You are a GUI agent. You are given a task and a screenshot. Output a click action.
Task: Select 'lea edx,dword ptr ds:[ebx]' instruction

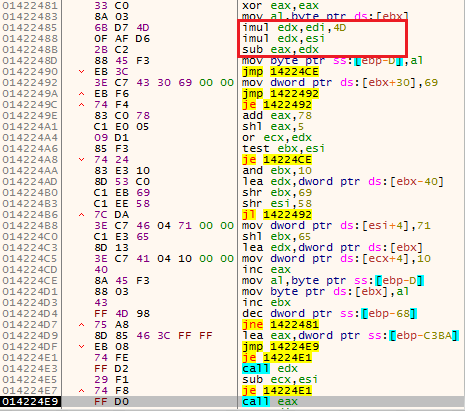(x=332, y=248)
